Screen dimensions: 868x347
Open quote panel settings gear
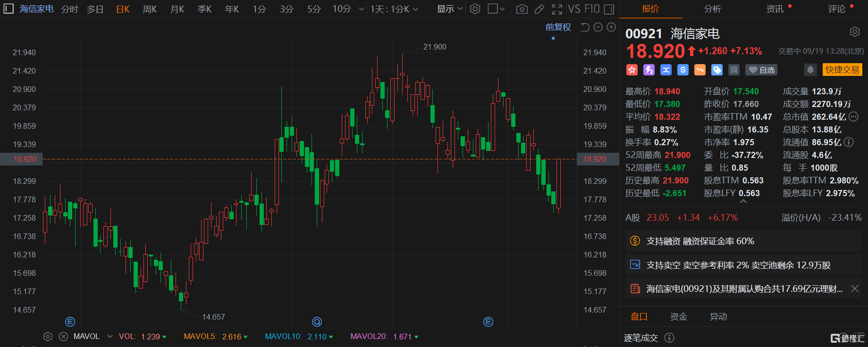point(855,32)
